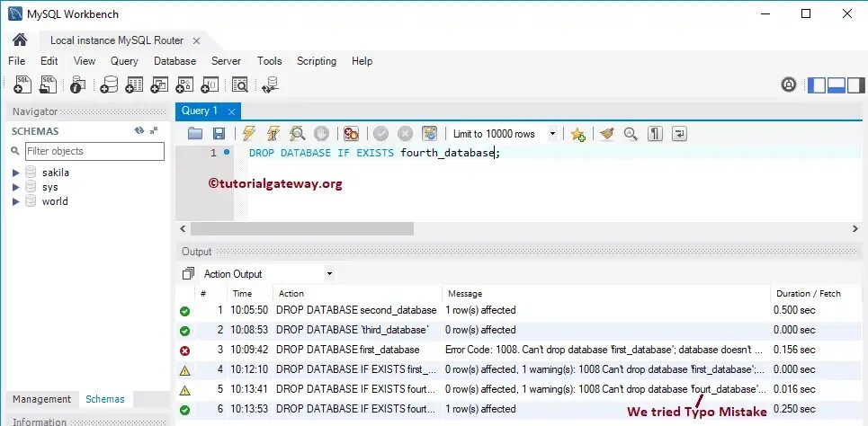Reconnect to DBMS toolbar icon
Image resolution: width=868 pixels, height=426 pixels.
270,84
